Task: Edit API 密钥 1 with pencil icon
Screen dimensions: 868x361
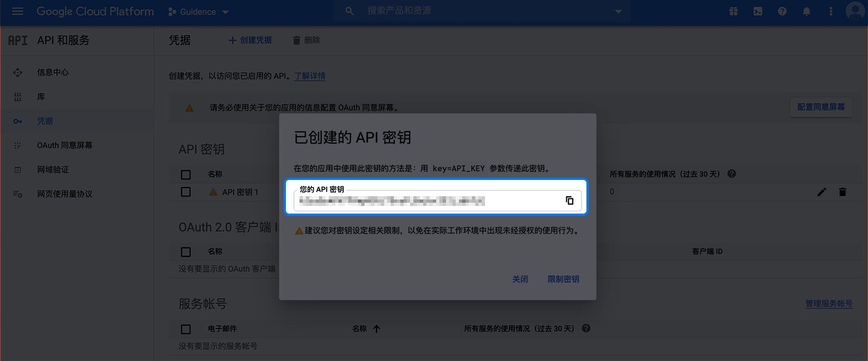Action: [822, 192]
